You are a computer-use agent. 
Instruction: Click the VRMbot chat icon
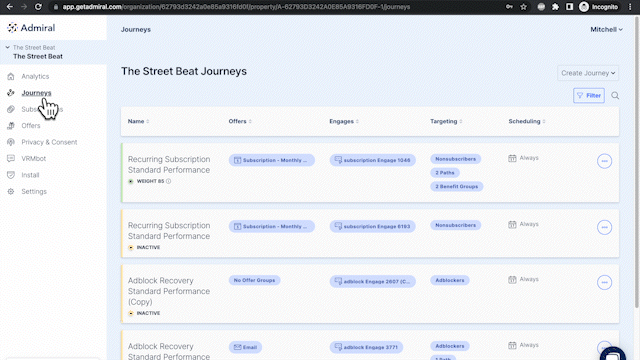(x=11, y=158)
